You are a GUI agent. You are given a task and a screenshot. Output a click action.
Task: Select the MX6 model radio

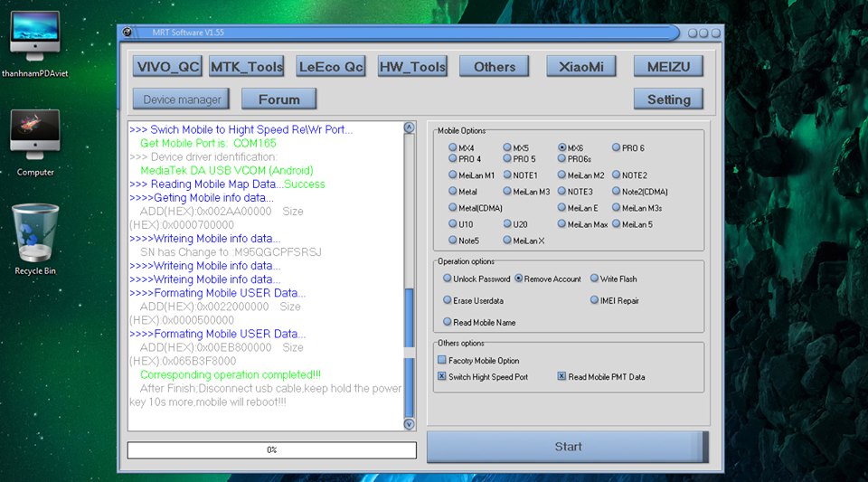pyautogui.click(x=561, y=147)
